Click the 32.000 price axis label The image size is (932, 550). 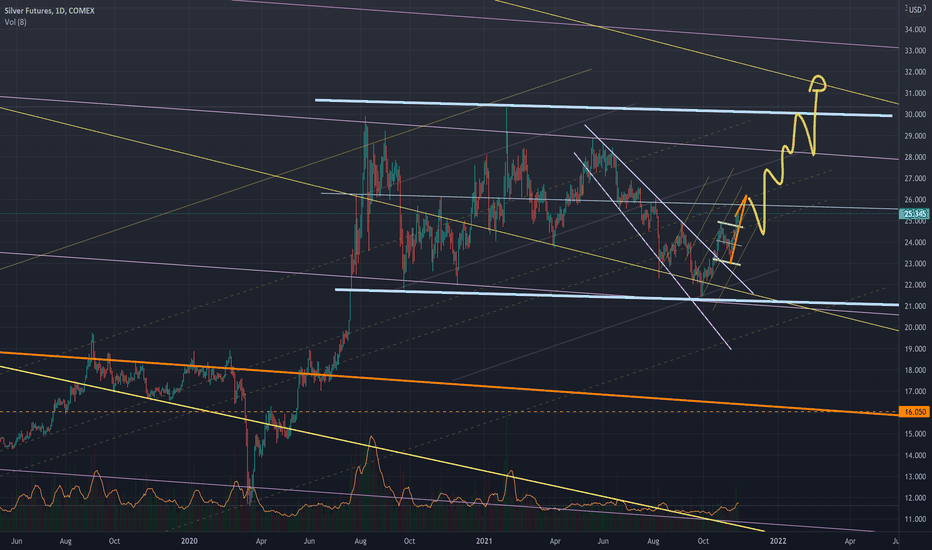coord(915,72)
